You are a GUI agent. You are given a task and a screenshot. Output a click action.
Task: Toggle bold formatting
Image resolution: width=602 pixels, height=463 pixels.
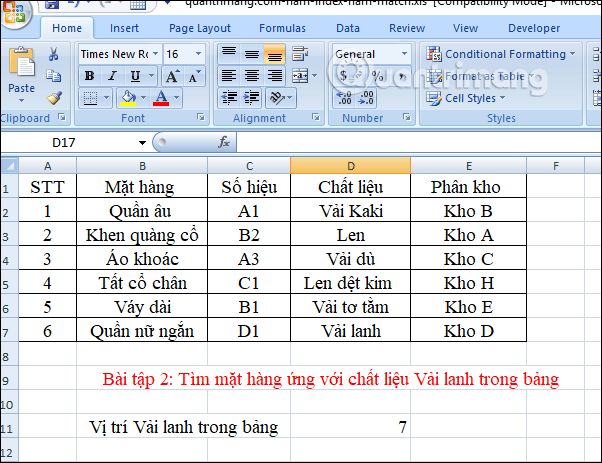coord(89,76)
